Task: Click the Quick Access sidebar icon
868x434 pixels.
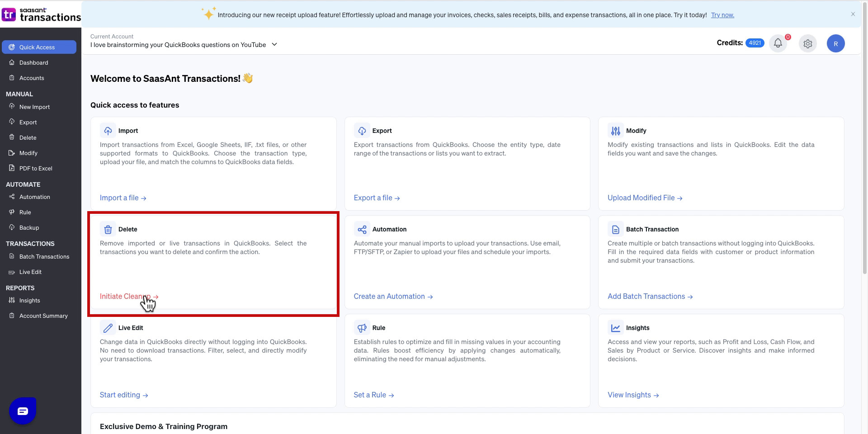Action: [x=12, y=47]
